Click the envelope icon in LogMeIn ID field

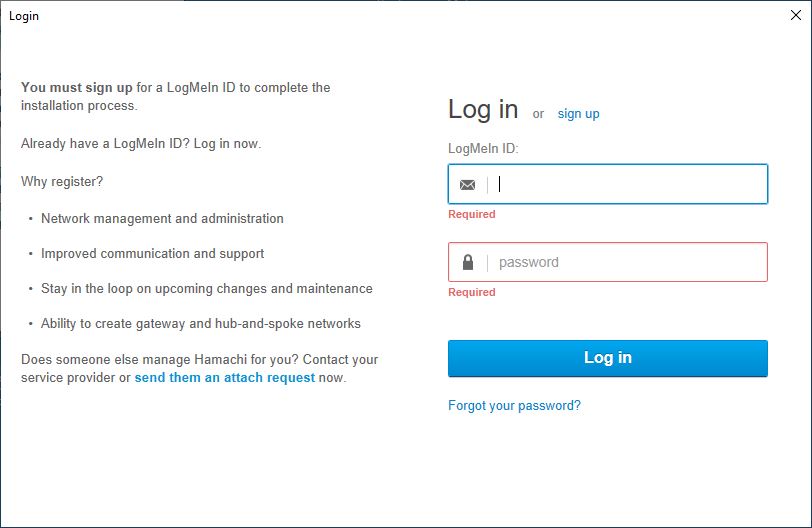click(x=467, y=185)
